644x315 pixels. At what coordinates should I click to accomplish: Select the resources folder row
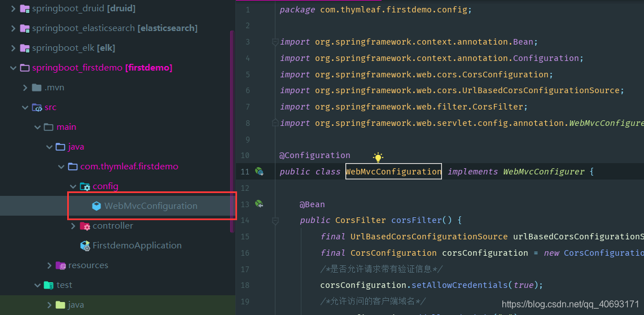[x=117, y=265]
